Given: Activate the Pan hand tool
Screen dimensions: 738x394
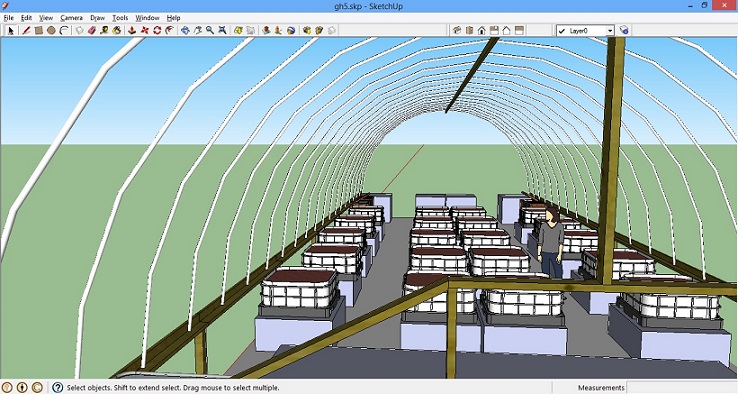Looking at the screenshot, I should pos(198,30).
